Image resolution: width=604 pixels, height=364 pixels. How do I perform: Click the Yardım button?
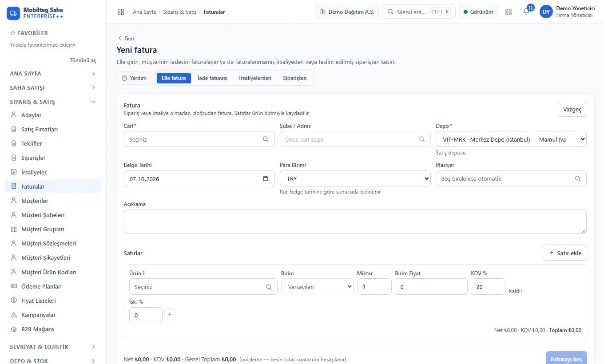tap(134, 78)
